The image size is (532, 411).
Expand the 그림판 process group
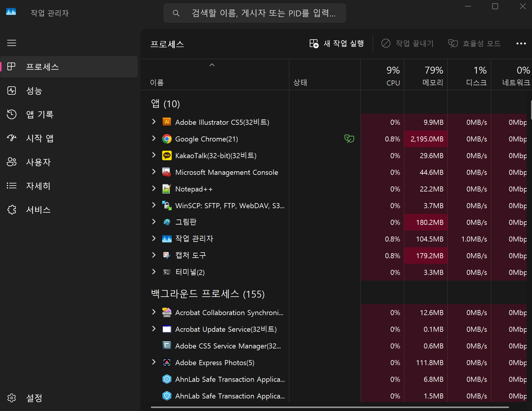click(x=154, y=222)
